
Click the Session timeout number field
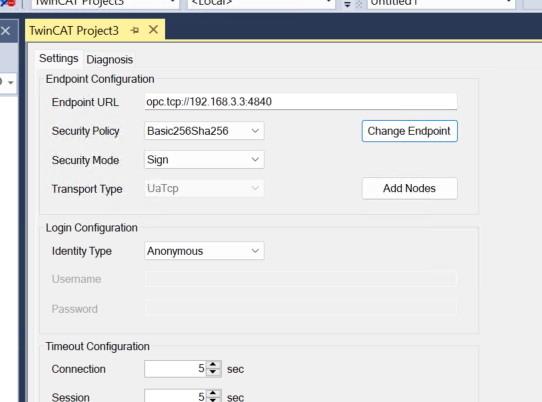pyautogui.click(x=176, y=396)
